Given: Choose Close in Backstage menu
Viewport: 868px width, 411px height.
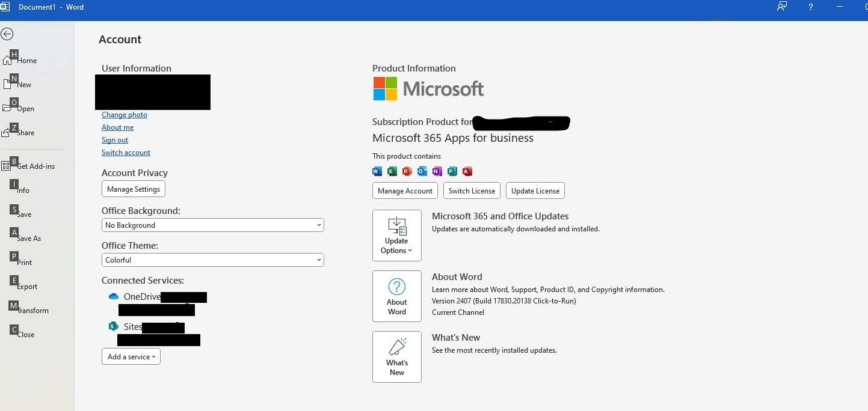Looking at the screenshot, I should [x=26, y=335].
